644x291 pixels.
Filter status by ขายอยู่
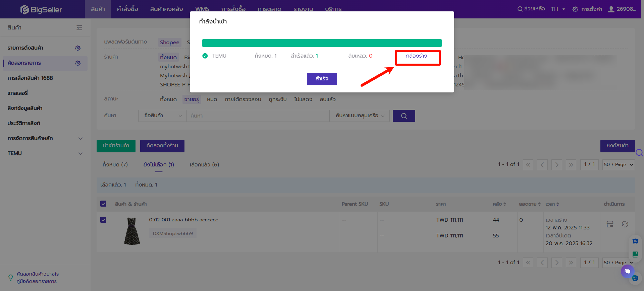pos(192,99)
